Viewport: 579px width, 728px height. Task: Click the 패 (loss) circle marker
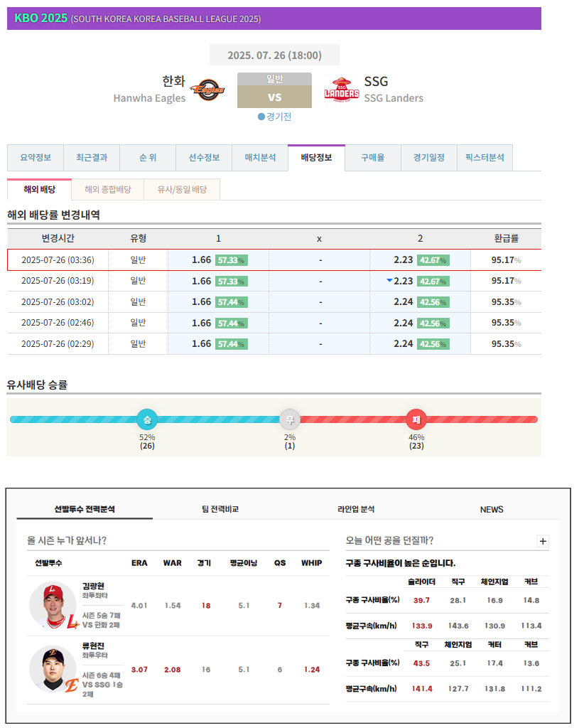pos(416,419)
